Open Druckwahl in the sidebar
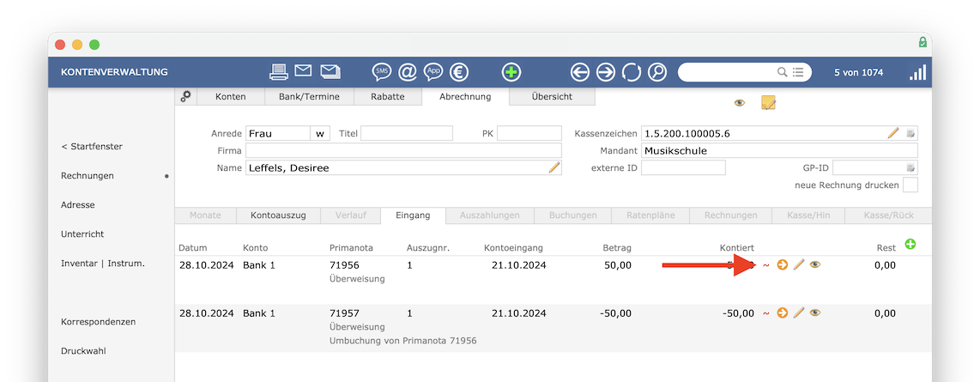Image resolution: width=980 pixels, height=382 pixels. [83, 351]
